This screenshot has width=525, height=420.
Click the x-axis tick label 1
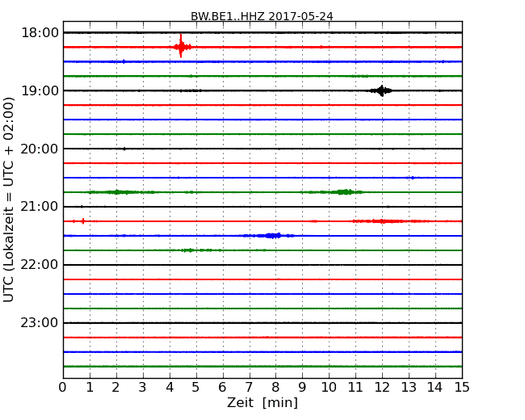(90, 387)
